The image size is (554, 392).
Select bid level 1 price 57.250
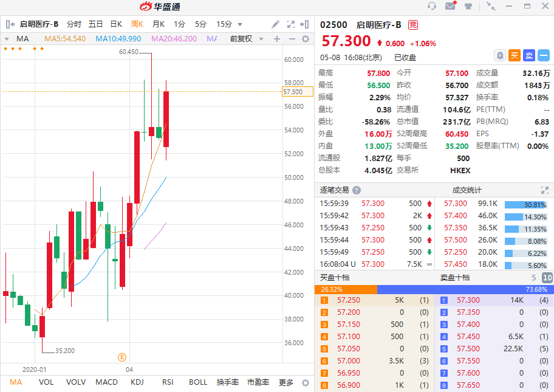(x=348, y=300)
